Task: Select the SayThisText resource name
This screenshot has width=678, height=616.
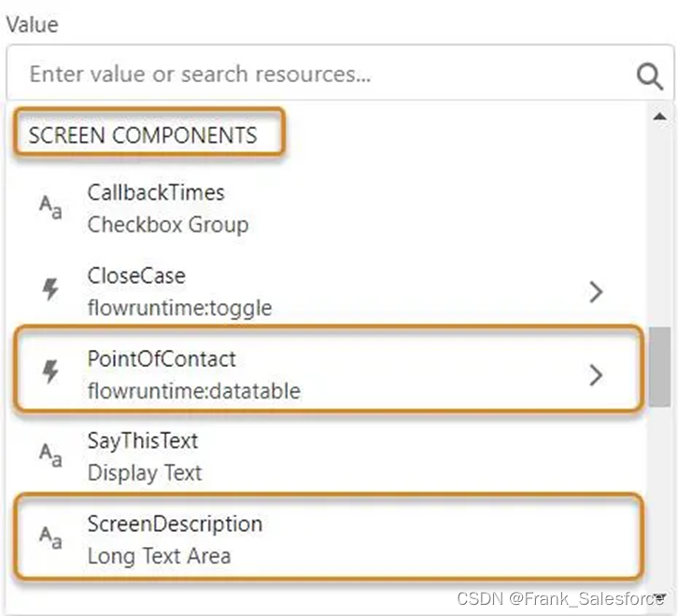Action: tap(143, 441)
